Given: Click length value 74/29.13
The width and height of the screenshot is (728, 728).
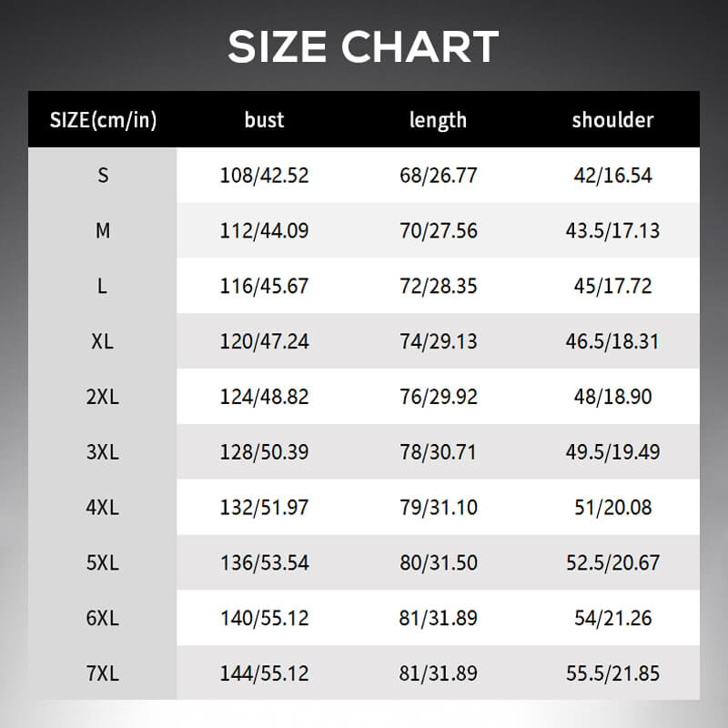Looking at the screenshot, I should pyautogui.click(x=438, y=342).
